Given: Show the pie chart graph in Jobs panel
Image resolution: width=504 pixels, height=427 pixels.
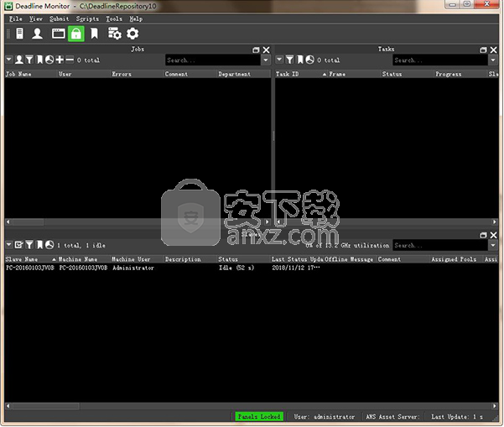Looking at the screenshot, I should [x=49, y=60].
